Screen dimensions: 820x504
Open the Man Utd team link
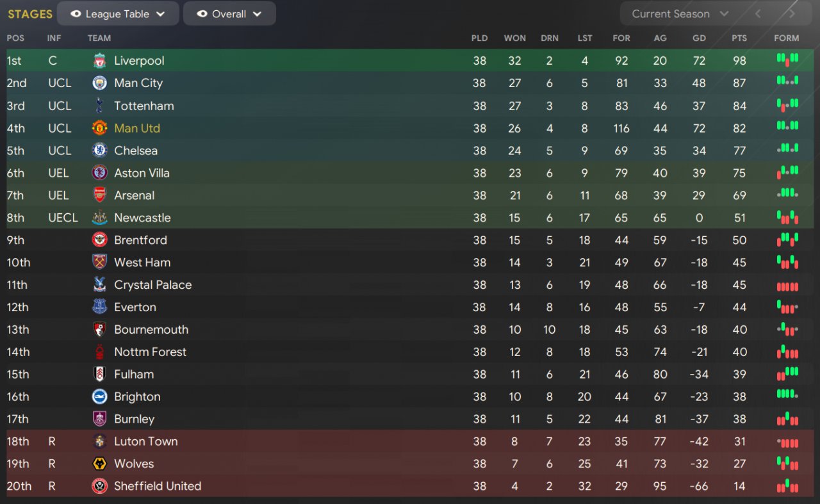pyautogui.click(x=137, y=128)
